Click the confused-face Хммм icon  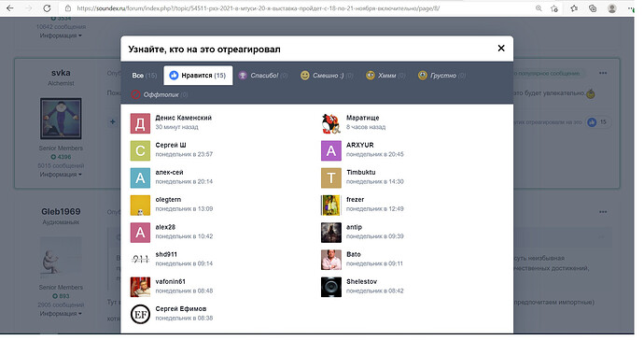click(371, 76)
